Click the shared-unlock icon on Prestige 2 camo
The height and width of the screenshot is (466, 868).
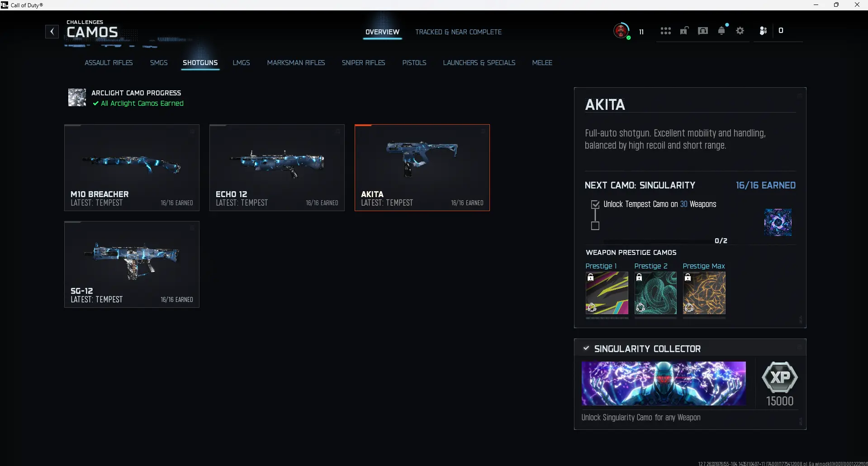pos(640,308)
